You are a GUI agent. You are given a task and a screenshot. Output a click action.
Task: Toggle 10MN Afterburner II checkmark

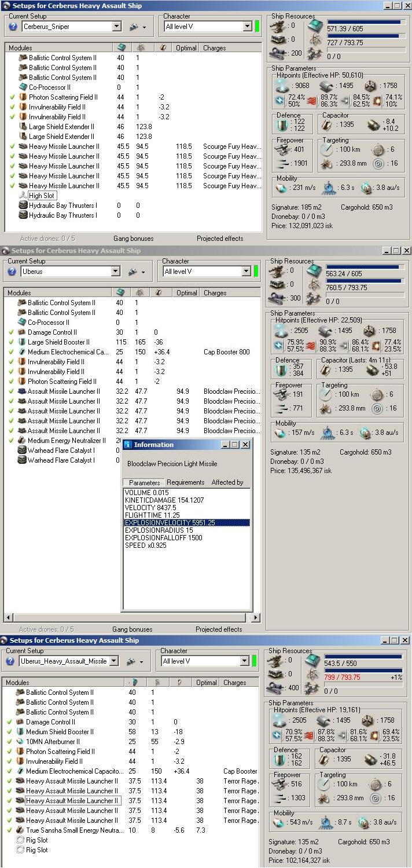10,742
